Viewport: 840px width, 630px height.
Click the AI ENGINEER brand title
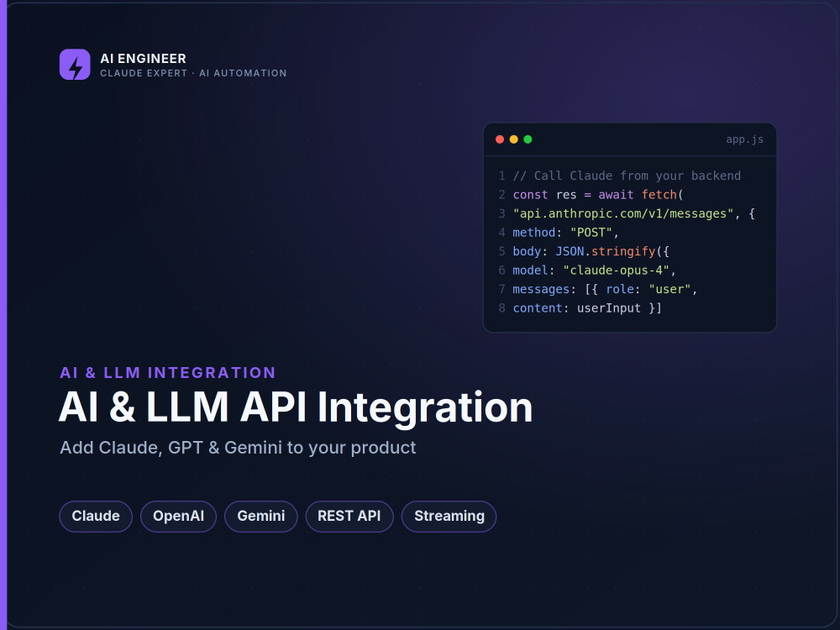pyautogui.click(x=143, y=59)
